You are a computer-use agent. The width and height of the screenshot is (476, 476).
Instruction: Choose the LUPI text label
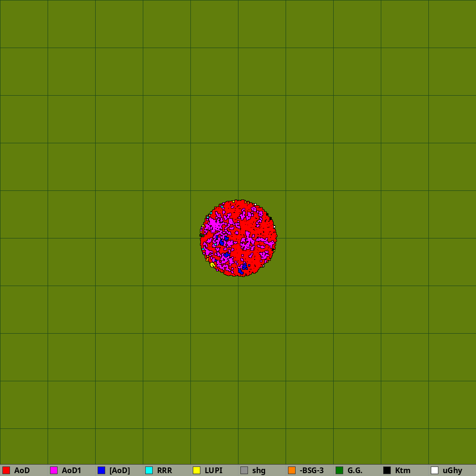point(213,470)
